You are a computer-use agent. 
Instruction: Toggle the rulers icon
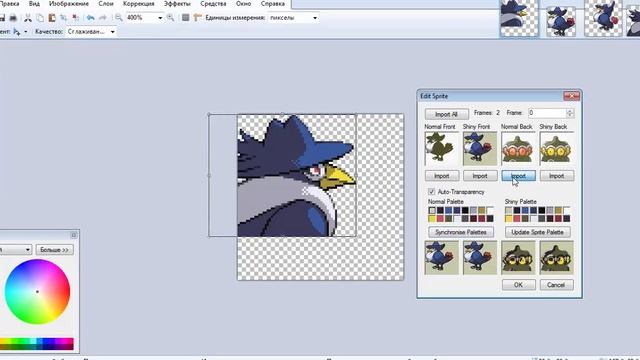(198, 18)
